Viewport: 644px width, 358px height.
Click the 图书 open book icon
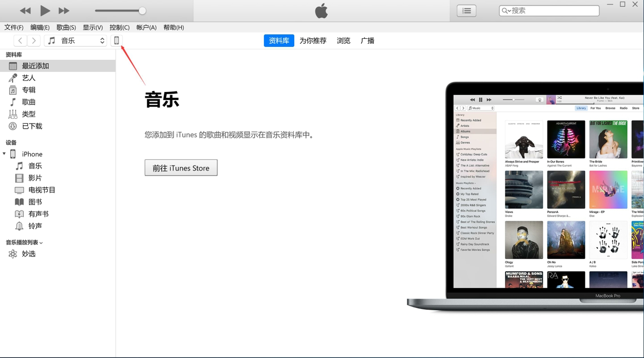pyautogui.click(x=19, y=202)
